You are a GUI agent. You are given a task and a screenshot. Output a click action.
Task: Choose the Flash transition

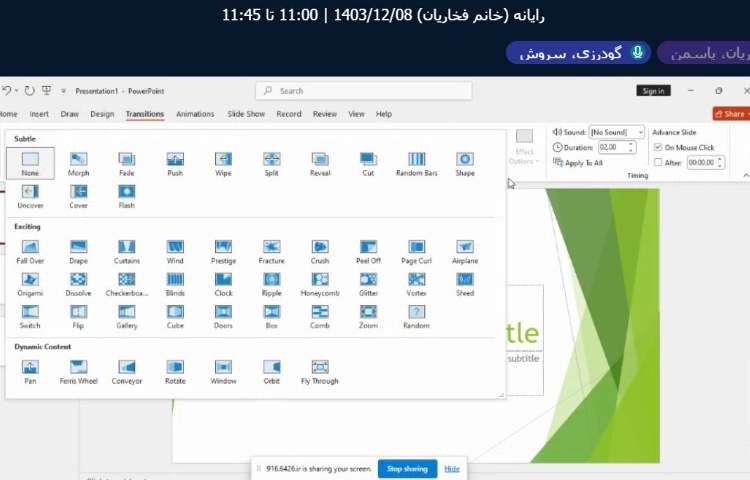(127, 196)
